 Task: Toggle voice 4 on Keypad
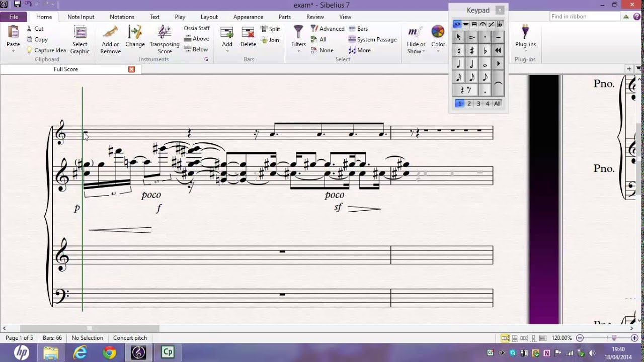coord(488,104)
